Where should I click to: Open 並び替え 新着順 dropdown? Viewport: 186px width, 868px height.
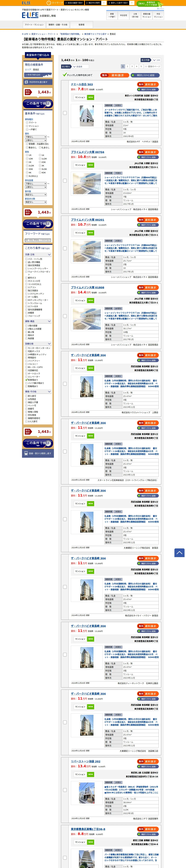pyautogui.click(x=80, y=67)
